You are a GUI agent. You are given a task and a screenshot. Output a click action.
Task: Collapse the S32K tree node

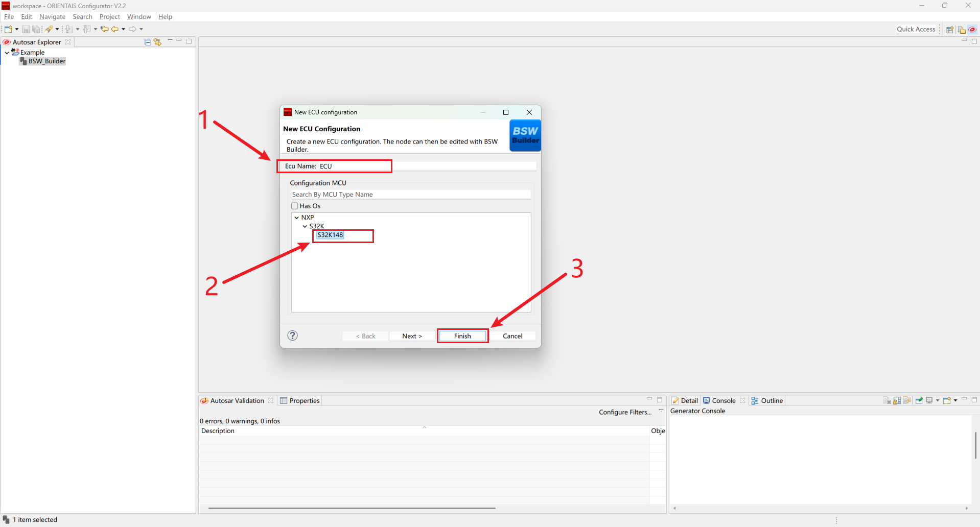pyautogui.click(x=305, y=226)
